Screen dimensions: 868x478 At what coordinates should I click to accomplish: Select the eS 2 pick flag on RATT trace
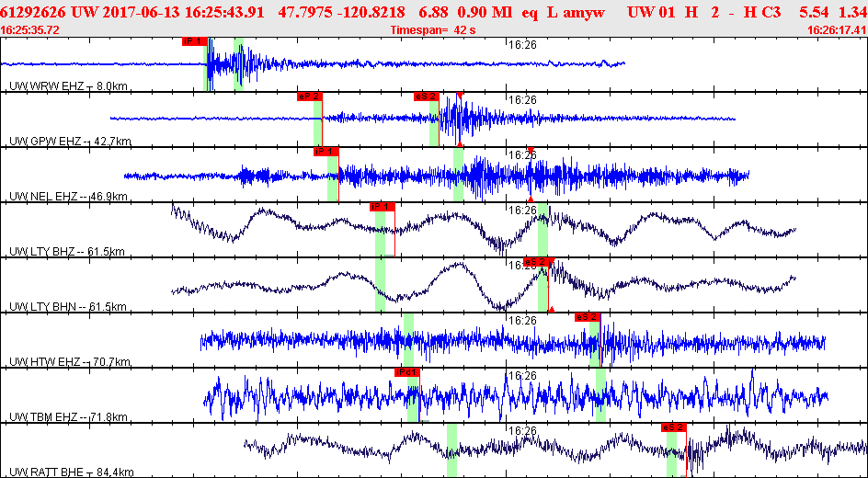click(674, 427)
